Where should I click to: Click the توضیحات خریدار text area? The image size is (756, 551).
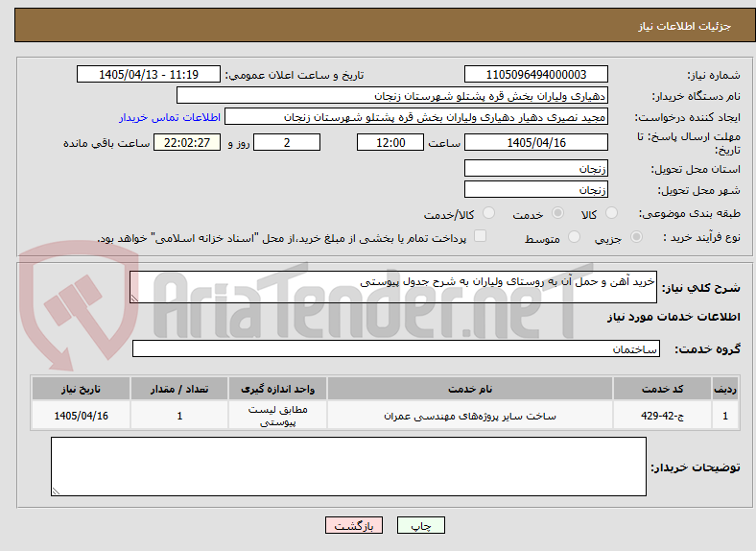[x=348, y=467]
